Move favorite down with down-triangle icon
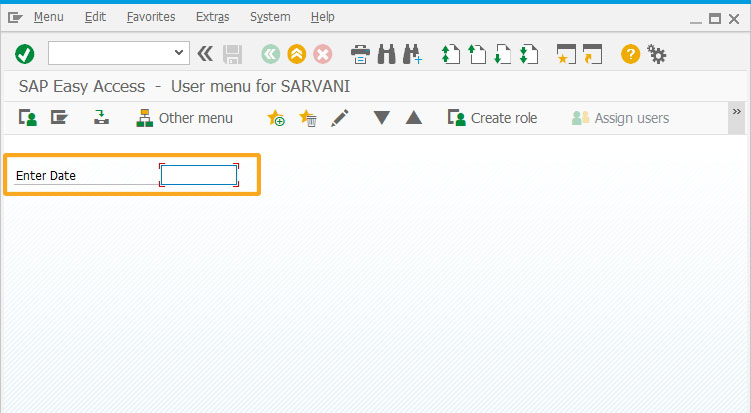The image size is (751, 413). pos(382,118)
